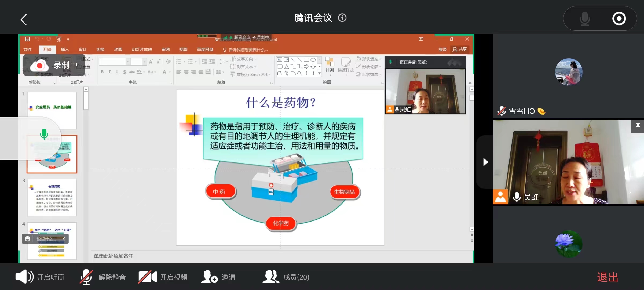Viewport: 644px width, 290px height.
Task: Click the slide thumbnail panel scrollbar
Action: (x=86, y=101)
